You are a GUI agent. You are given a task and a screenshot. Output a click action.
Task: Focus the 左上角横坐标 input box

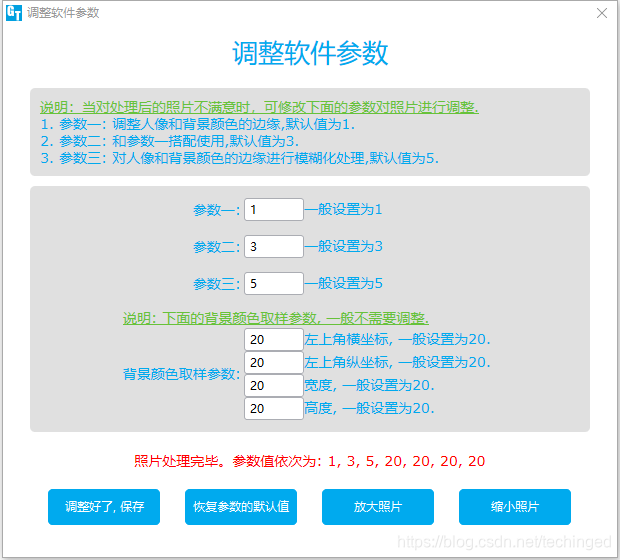[274, 339]
